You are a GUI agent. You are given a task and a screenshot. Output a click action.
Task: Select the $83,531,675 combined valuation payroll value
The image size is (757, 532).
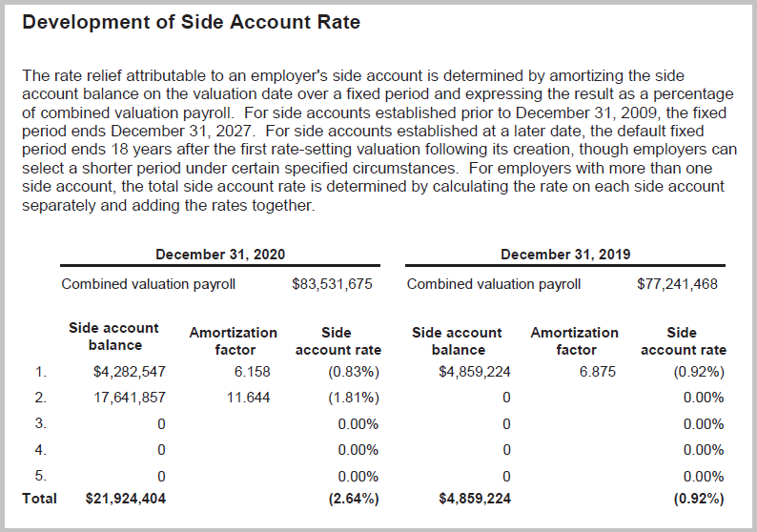(x=332, y=284)
